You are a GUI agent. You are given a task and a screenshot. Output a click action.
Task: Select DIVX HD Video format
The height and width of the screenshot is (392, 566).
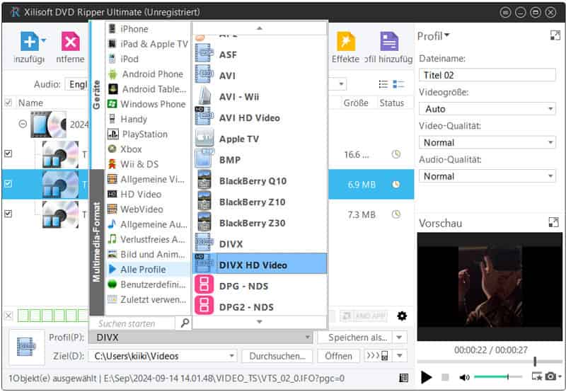click(260, 265)
